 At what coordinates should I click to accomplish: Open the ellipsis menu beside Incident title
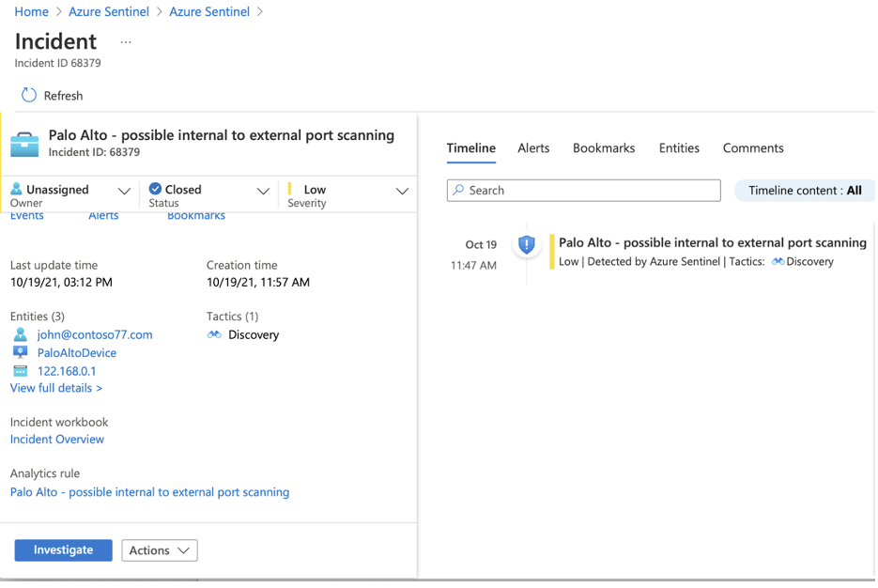[126, 42]
